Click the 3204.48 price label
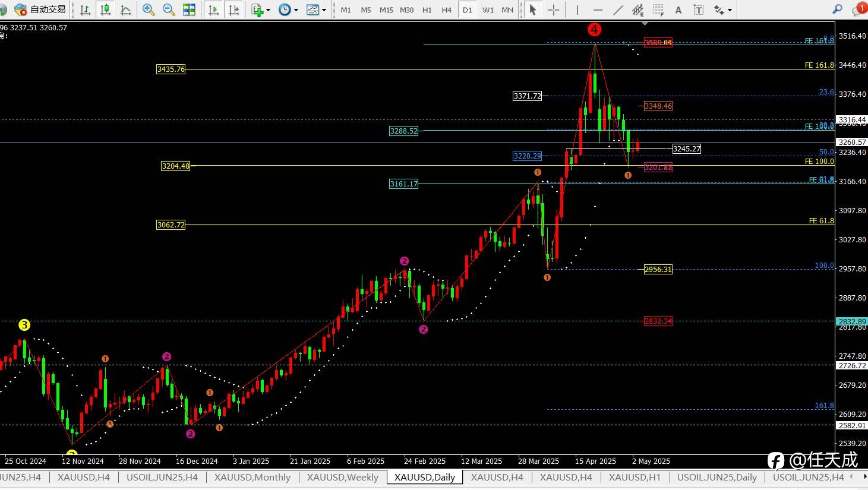 [175, 166]
